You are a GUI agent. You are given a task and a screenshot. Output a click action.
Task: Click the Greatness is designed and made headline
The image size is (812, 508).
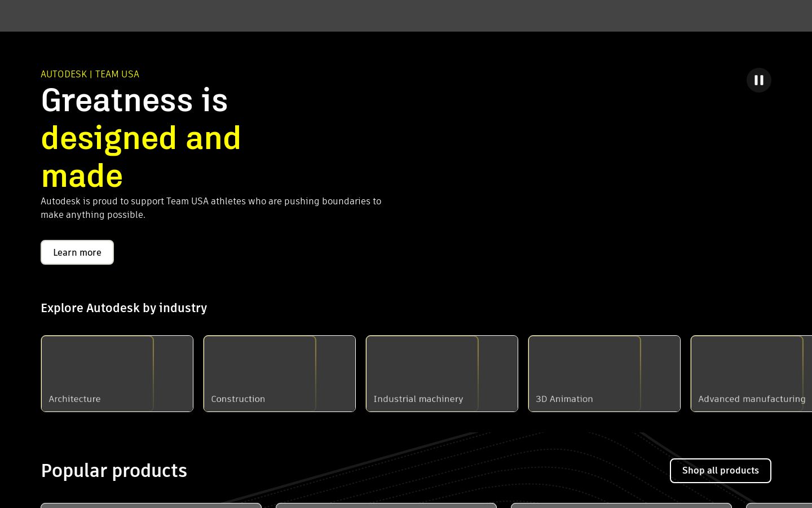[141, 138]
